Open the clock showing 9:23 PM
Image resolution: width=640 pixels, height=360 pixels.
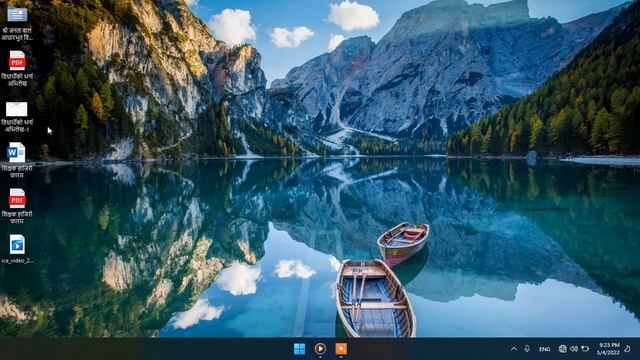[x=608, y=349]
